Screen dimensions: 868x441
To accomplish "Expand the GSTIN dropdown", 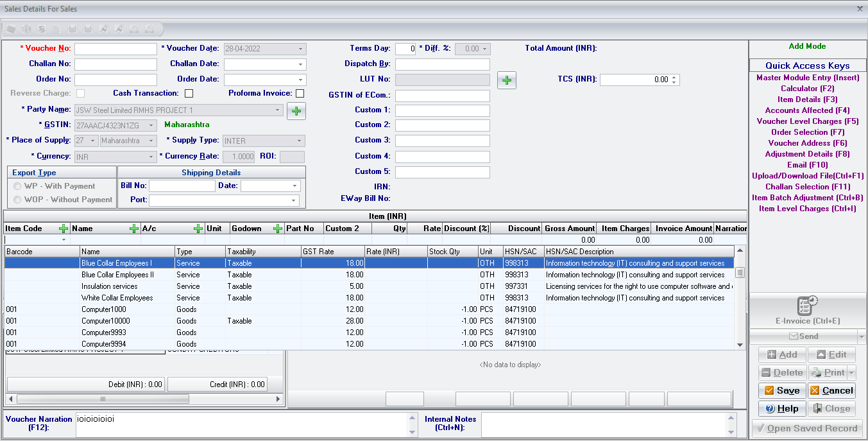I will (x=151, y=126).
